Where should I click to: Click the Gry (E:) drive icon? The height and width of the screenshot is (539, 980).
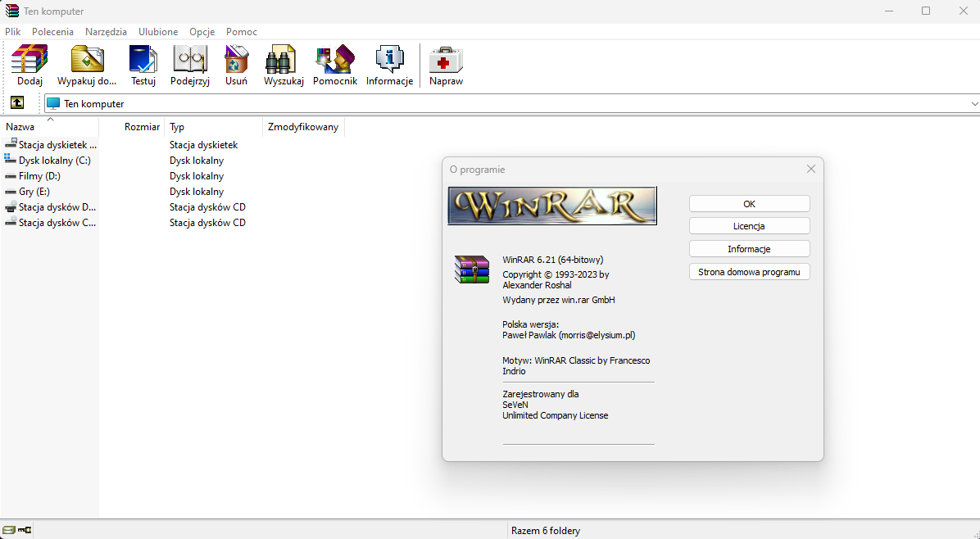[10, 192]
